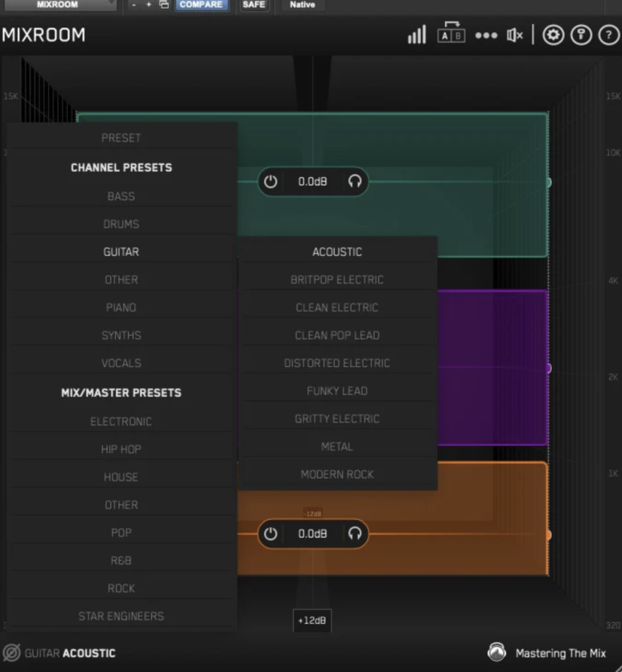
Task: Click the minus preset button in header
Action: pos(134,5)
